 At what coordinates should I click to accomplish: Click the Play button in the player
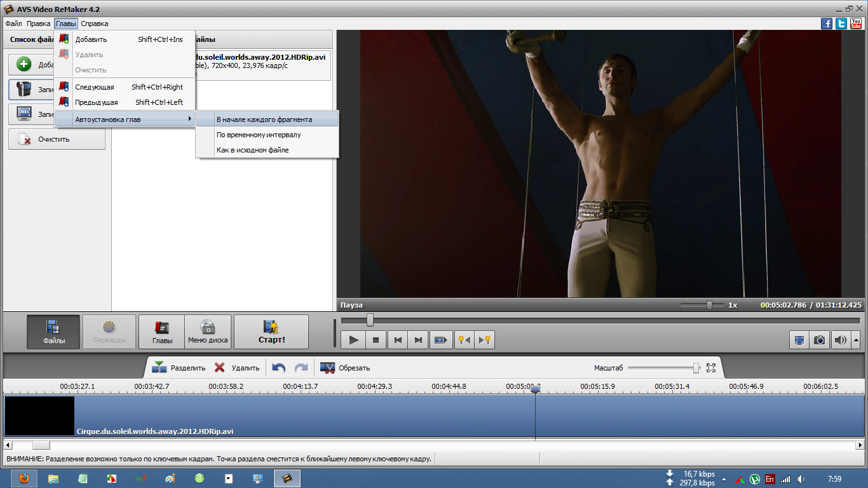point(354,341)
